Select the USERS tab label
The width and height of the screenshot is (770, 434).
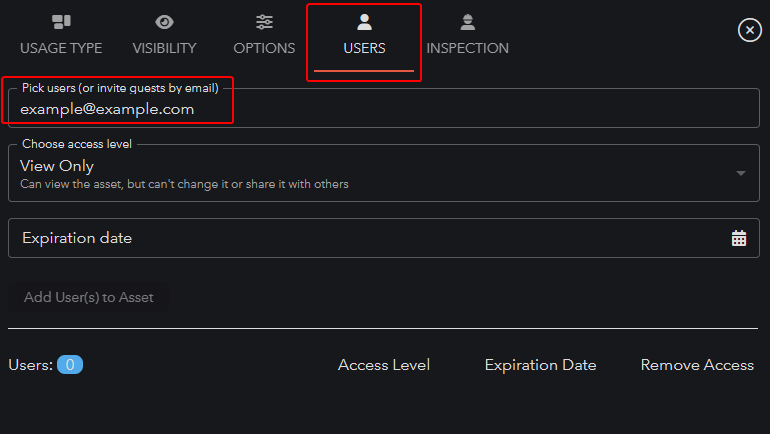[364, 48]
